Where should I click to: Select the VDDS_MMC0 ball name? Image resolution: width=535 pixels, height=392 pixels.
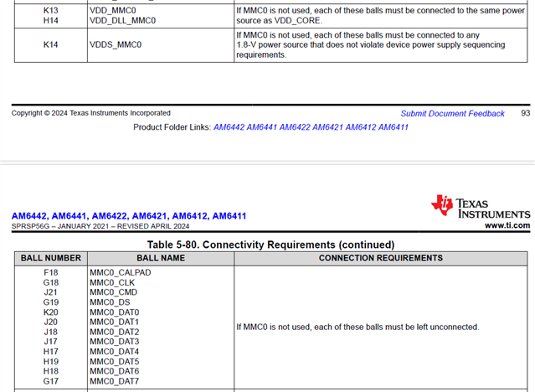116,44
